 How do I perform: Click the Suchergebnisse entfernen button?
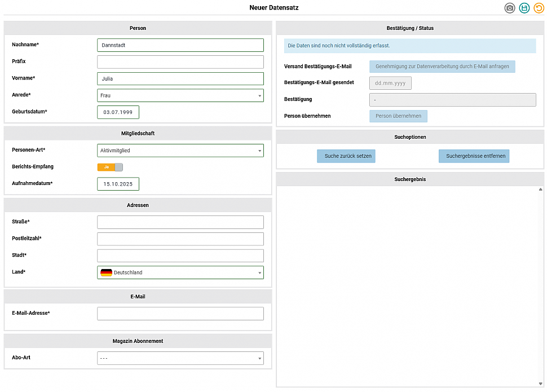pos(474,156)
